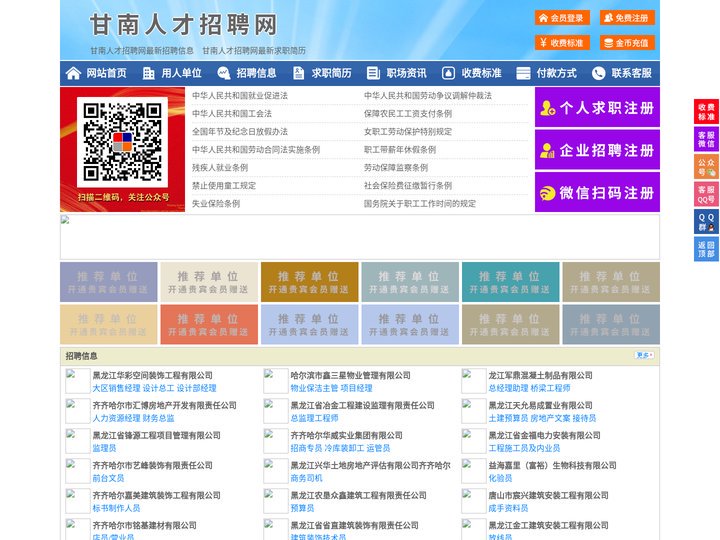720x540 pixels.
Task: Click 物业保洁主管 job link
Action: pyautogui.click(x=314, y=388)
